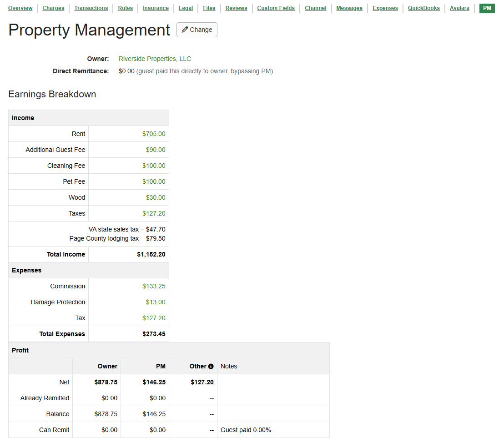Viewport: 504px width, 448px height.
Task: Open the Charges tab
Action: 53,8
